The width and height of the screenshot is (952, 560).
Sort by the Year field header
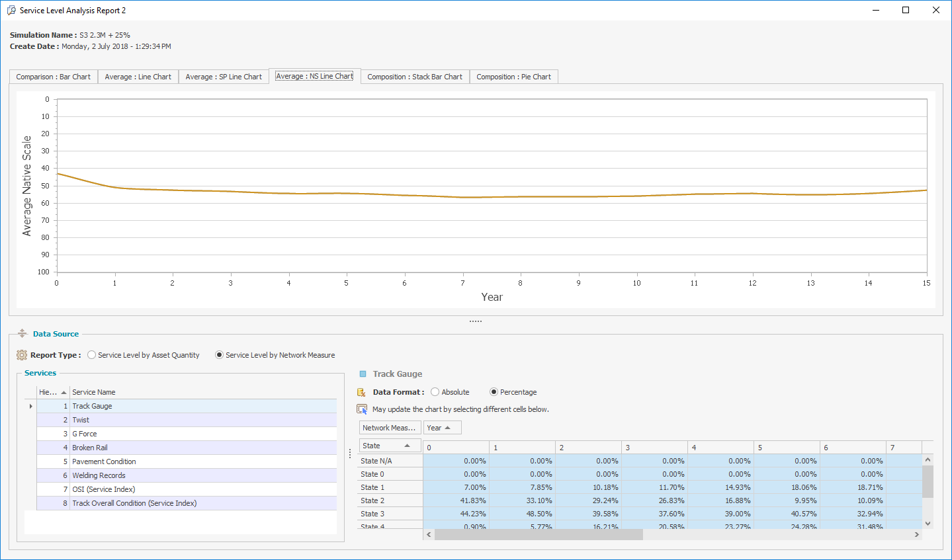coord(442,428)
